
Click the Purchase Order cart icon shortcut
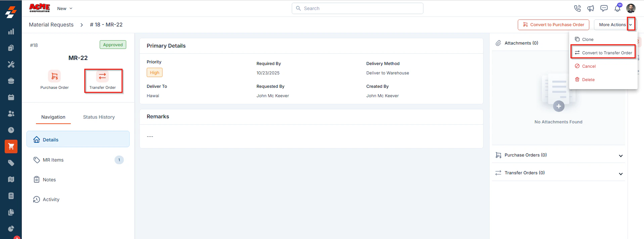(x=54, y=76)
